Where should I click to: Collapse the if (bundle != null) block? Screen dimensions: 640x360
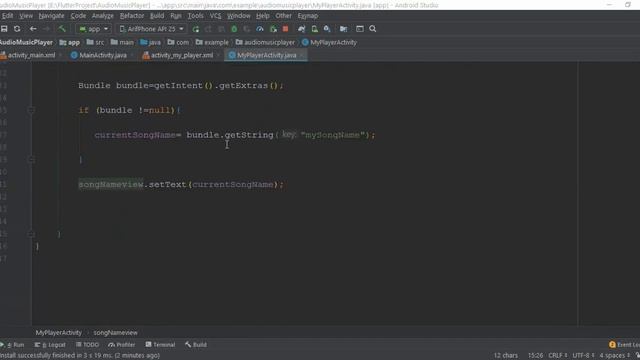(31, 110)
